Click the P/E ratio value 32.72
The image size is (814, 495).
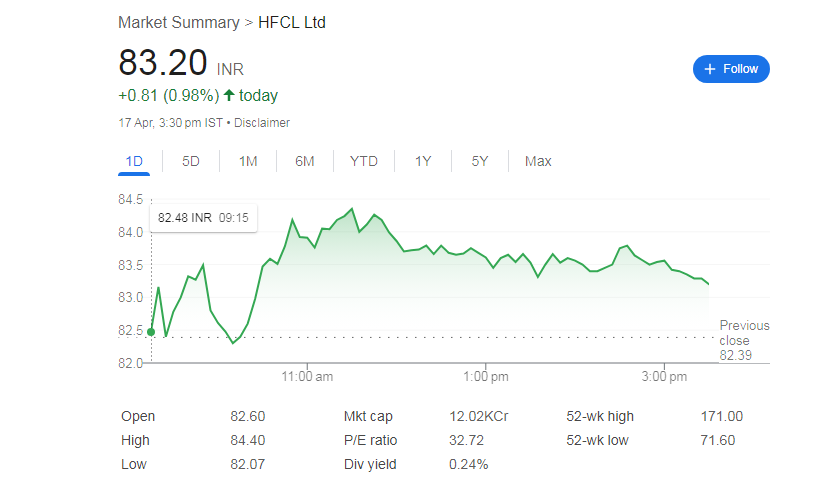click(x=466, y=440)
